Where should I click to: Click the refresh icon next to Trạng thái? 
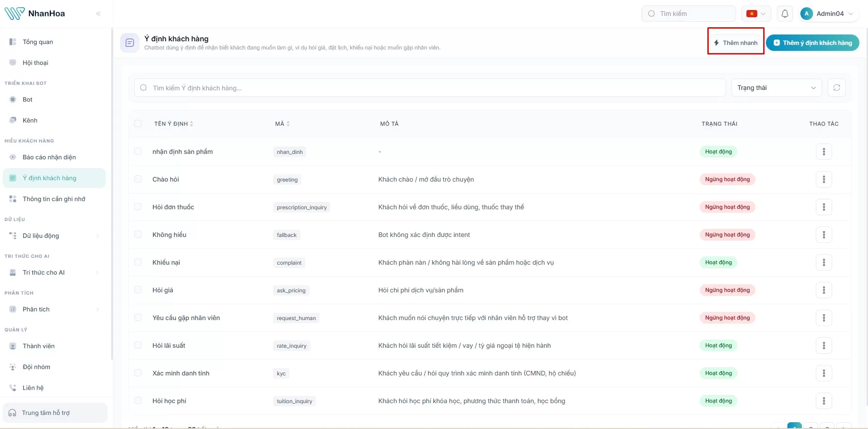pos(837,88)
